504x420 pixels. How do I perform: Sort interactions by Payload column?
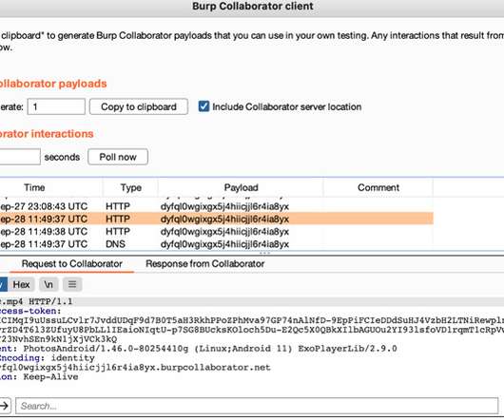coord(241,187)
